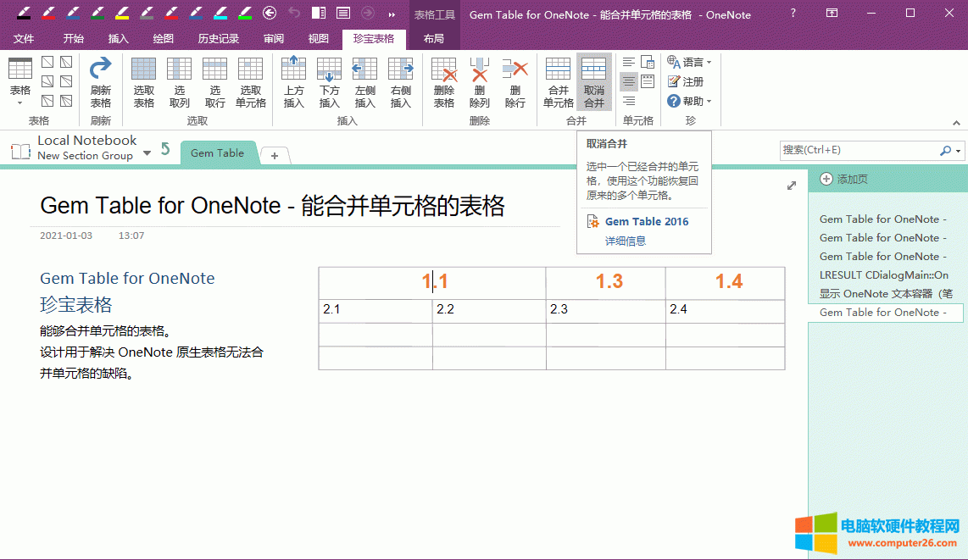Switch to the 插入 ribbon tab
The height and width of the screenshot is (560, 968).
coord(119,39)
